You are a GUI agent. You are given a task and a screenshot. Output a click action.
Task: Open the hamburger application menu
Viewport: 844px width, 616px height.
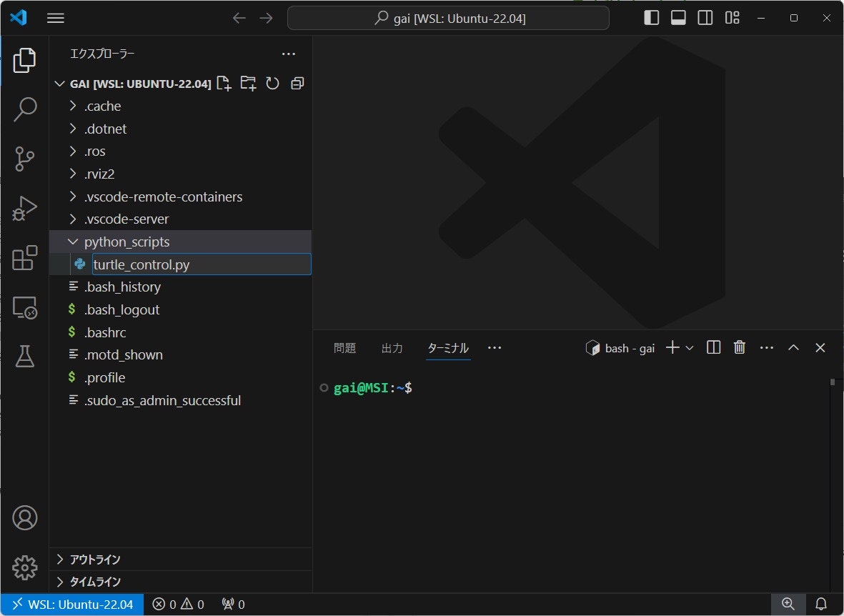pyautogui.click(x=56, y=19)
